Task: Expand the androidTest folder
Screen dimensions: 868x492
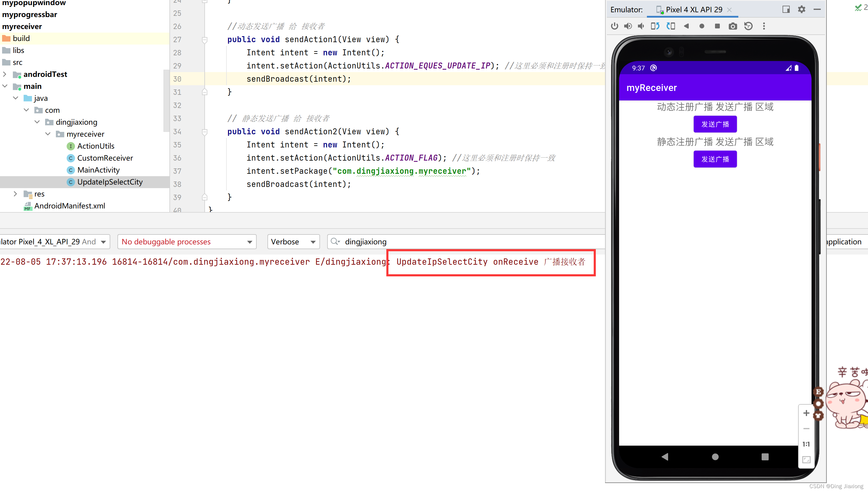Action: click(5, 74)
